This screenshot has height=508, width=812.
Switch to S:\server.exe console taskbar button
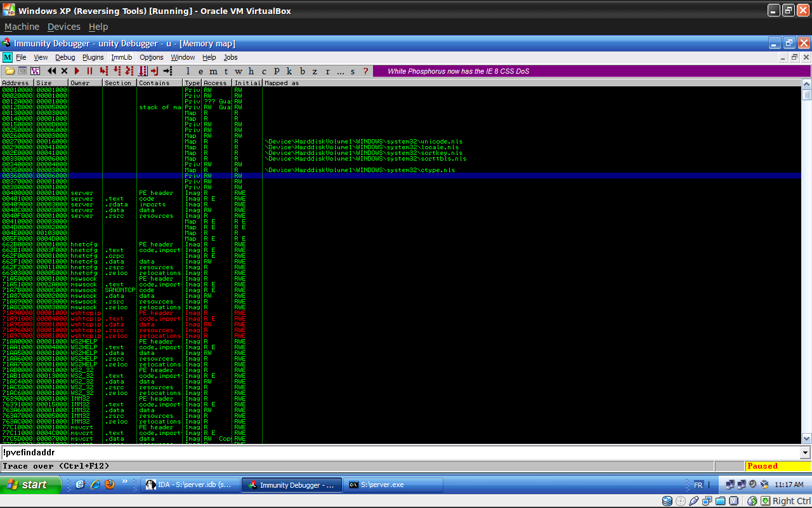pyautogui.click(x=393, y=485)
